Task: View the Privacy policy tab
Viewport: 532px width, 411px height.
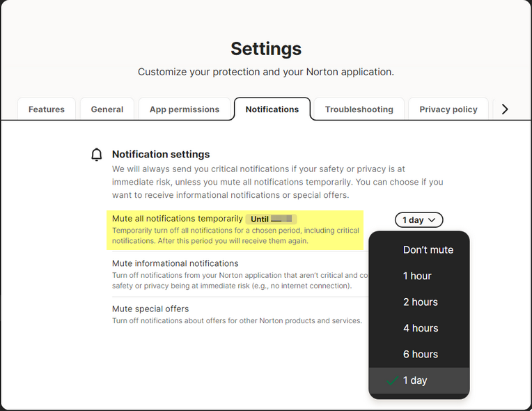Action: point(448,109)
